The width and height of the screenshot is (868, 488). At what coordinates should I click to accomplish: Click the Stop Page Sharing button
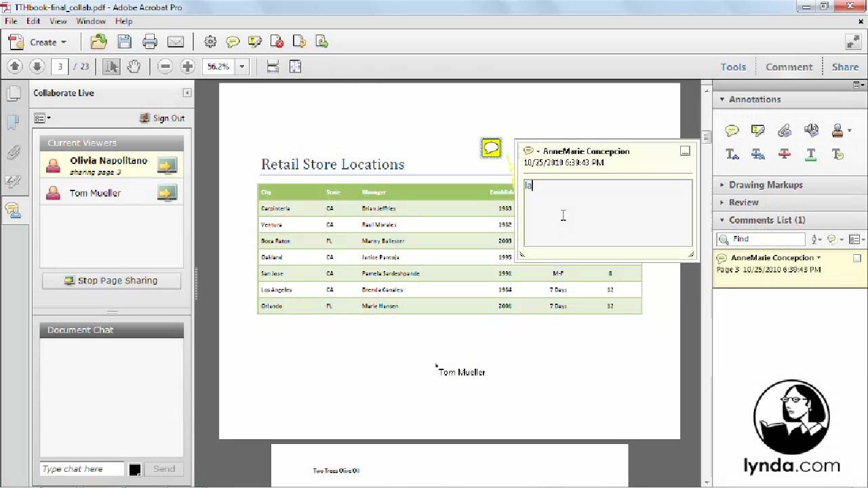[x=111, y=281]
